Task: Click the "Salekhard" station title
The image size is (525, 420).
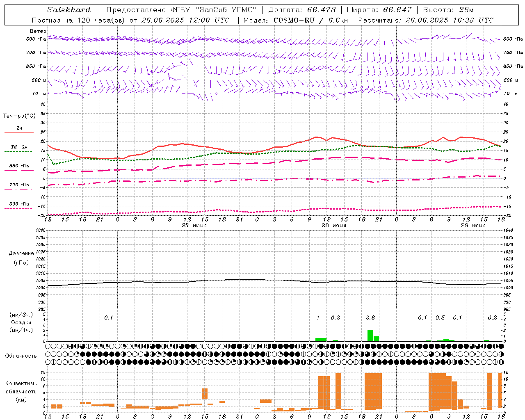Action: (x=69, y=10)
